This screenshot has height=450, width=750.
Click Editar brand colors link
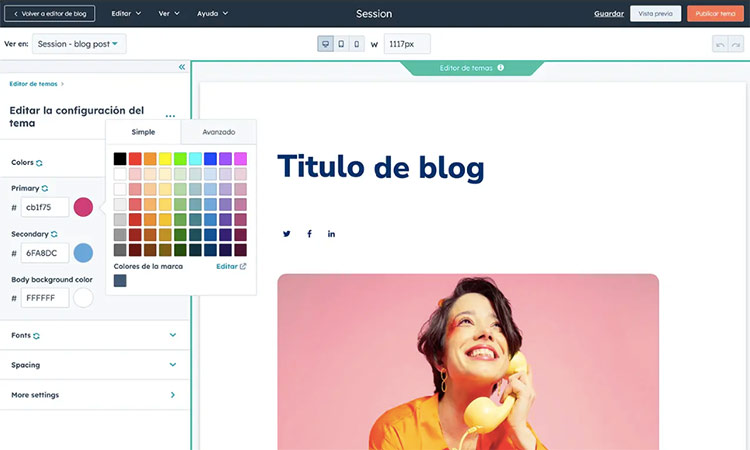coord(231,266)
